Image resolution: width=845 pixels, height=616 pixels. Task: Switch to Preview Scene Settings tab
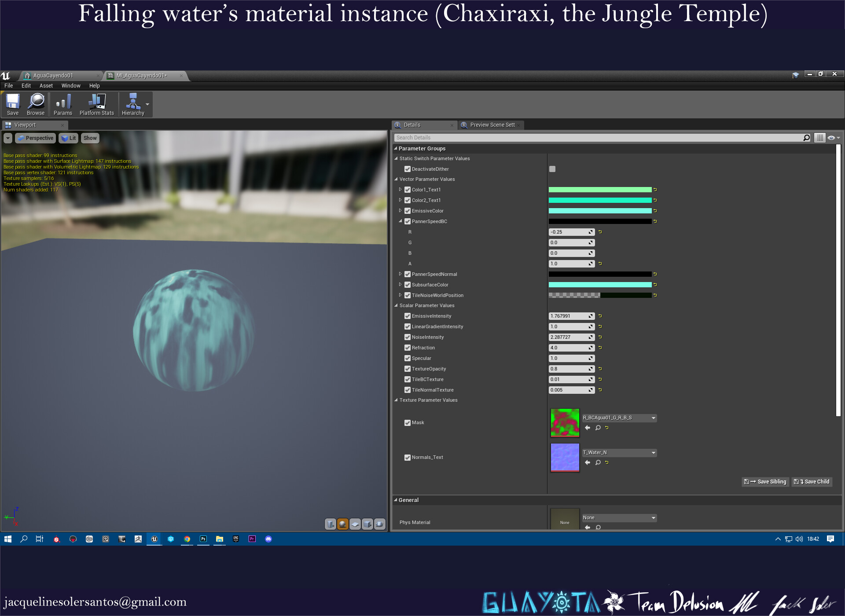point(492,125)
